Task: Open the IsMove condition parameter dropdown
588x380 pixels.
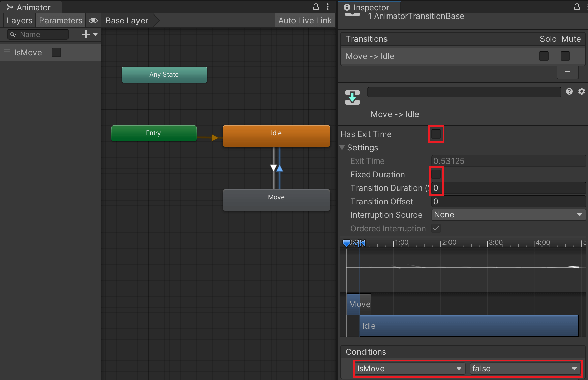Action: pyautogui.click(x=410, y=369)
